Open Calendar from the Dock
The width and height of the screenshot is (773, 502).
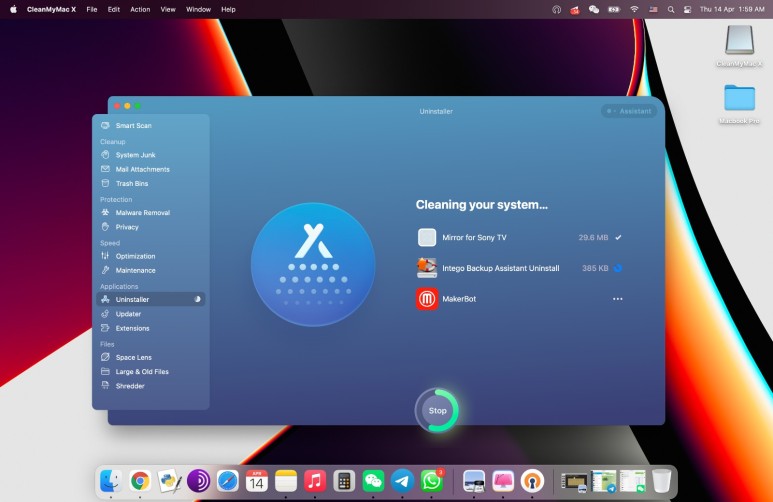(x=257, y=481)
